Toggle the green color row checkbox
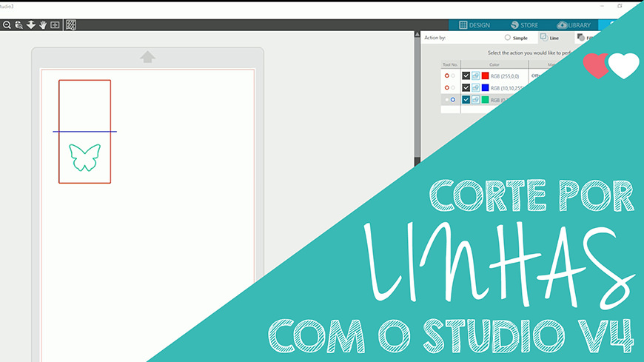The height and width of the screenshot is (362, 644). coord(466,99)
